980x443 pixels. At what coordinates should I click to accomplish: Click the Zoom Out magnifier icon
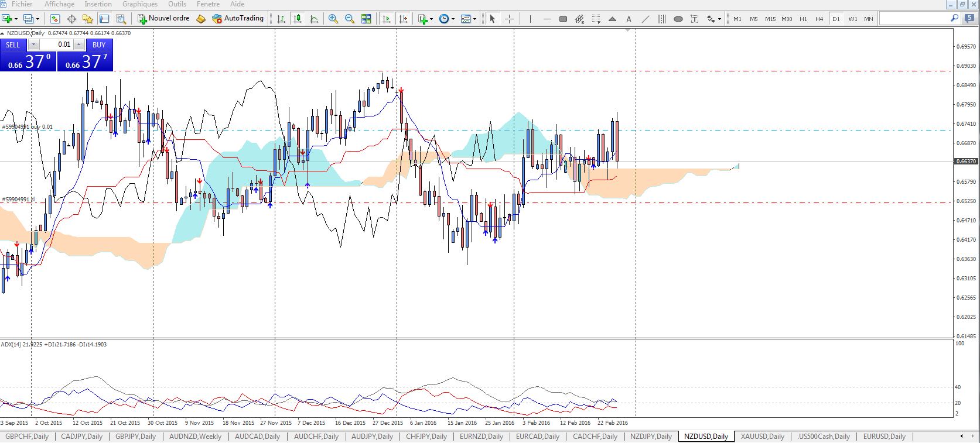pos(350,19)
